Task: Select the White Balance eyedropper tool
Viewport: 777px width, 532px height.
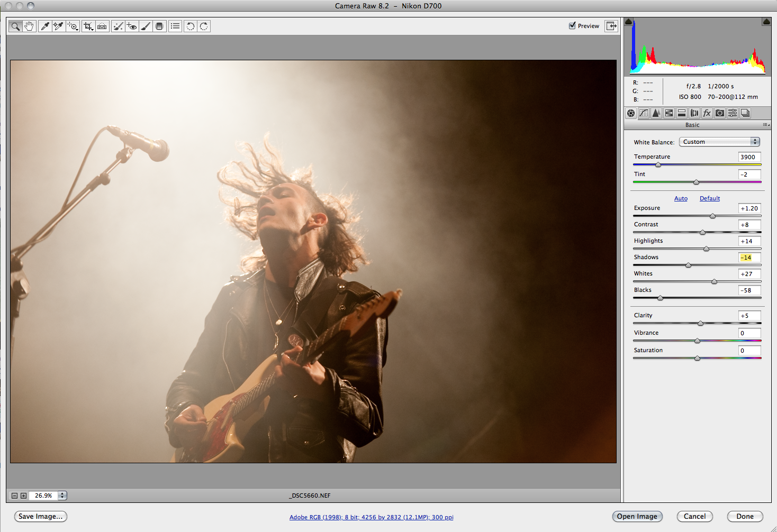Action: click(46, 26)
